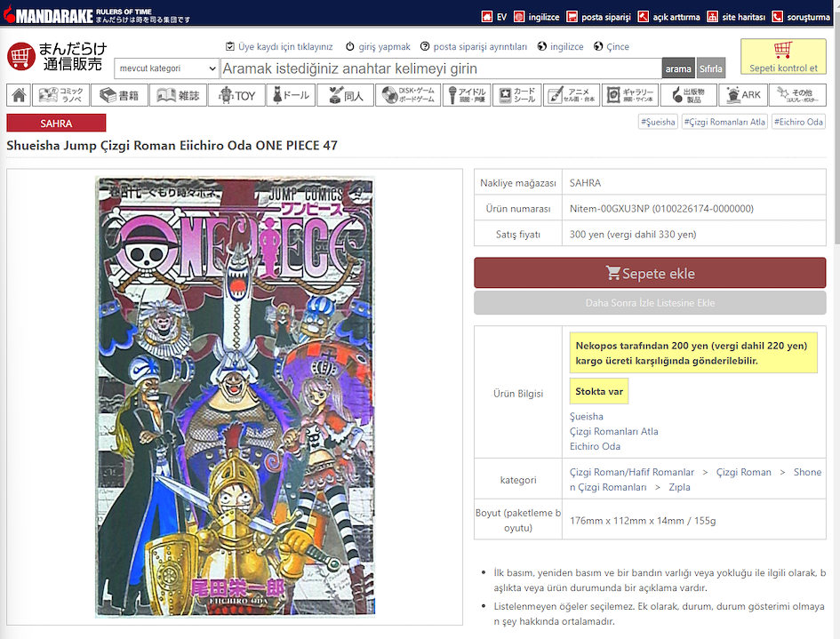The image size is (840, 639).
Task: Open the 出版物 製品 publications category
Action: 688,95
